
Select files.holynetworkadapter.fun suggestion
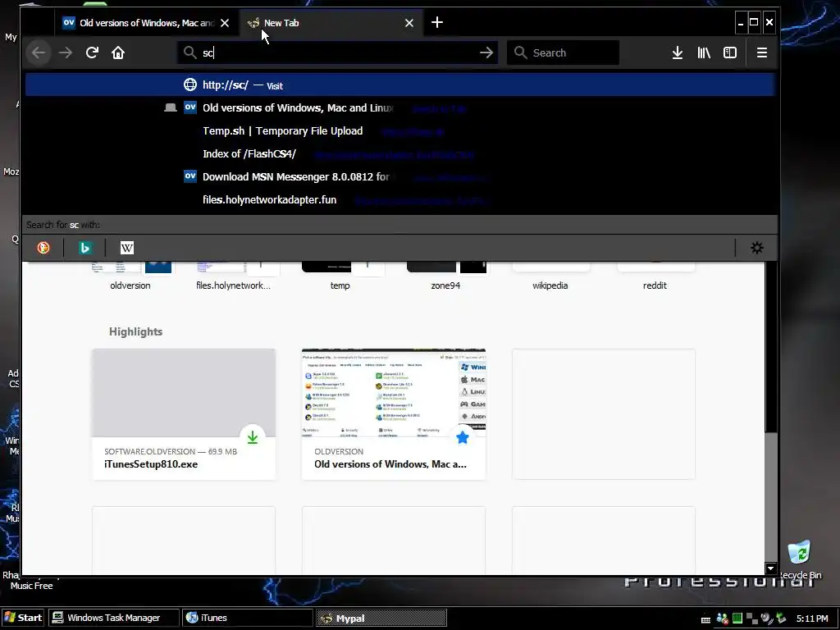pos(400,200)
